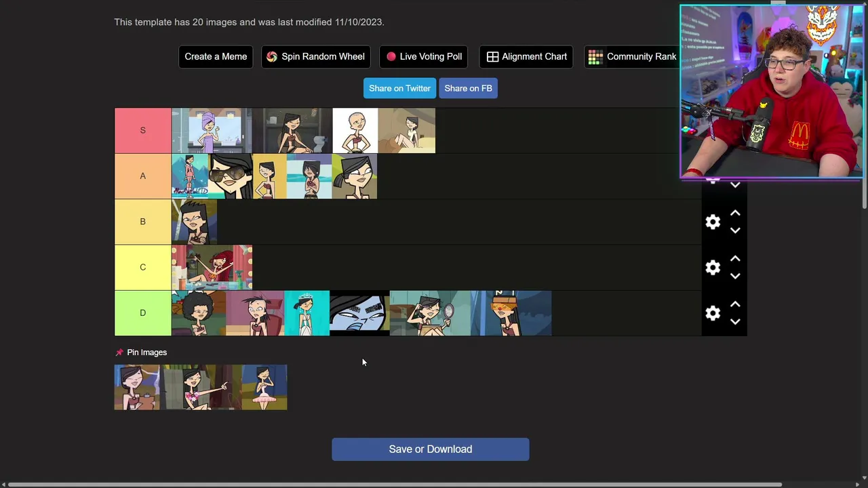Pick the purple-towel image in tier S

coord(212,130)
